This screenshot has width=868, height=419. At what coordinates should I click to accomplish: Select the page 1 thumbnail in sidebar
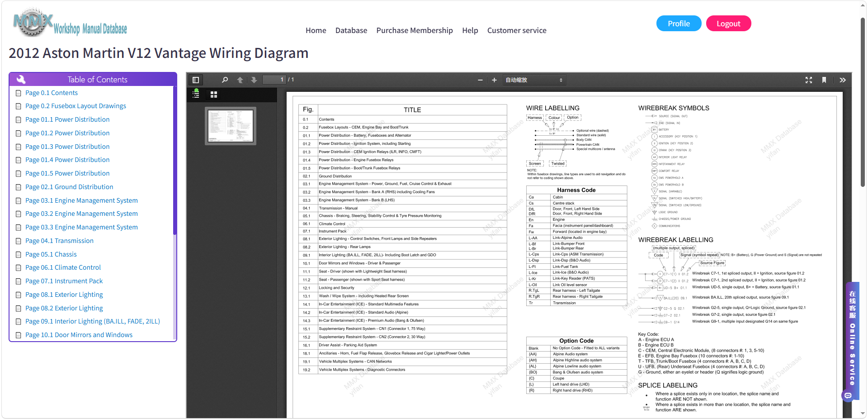(x=231, y=126)
